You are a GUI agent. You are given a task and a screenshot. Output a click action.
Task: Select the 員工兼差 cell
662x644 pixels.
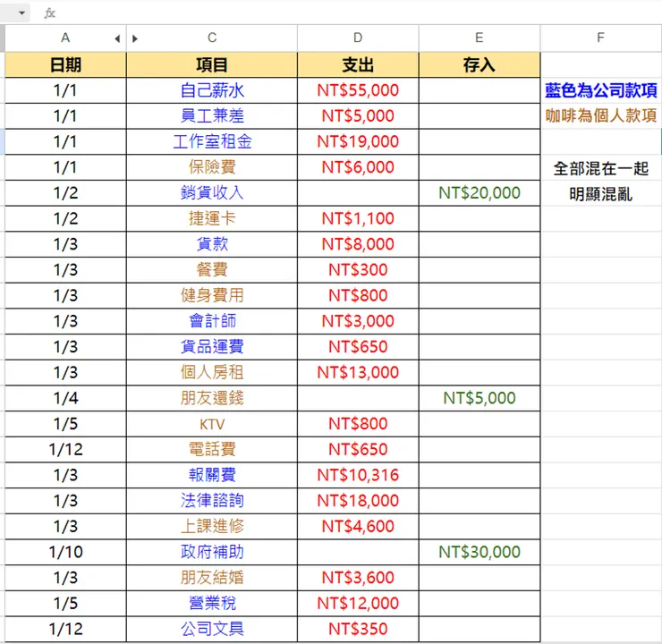click(212, 116)
